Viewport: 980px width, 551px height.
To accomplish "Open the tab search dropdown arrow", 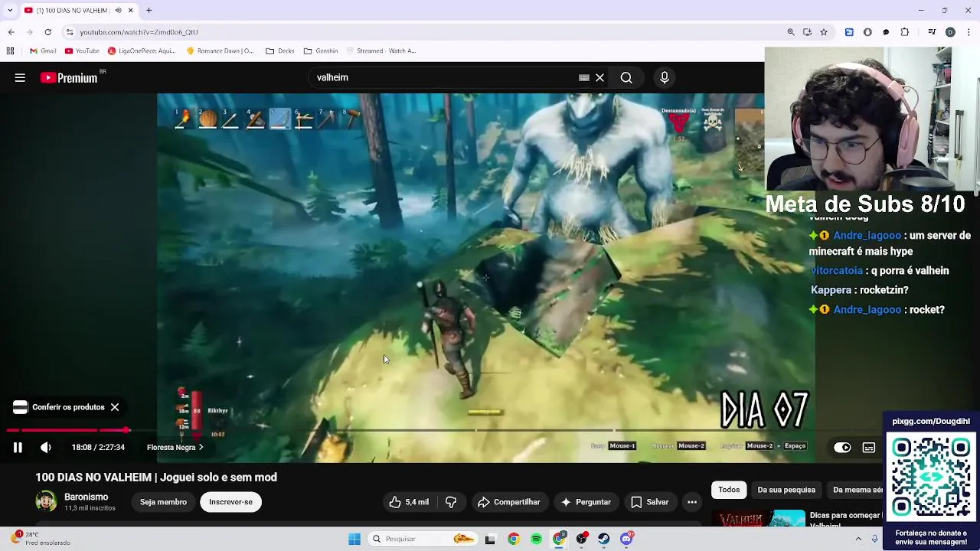I will pyautogui.click(x=10, y=10).
